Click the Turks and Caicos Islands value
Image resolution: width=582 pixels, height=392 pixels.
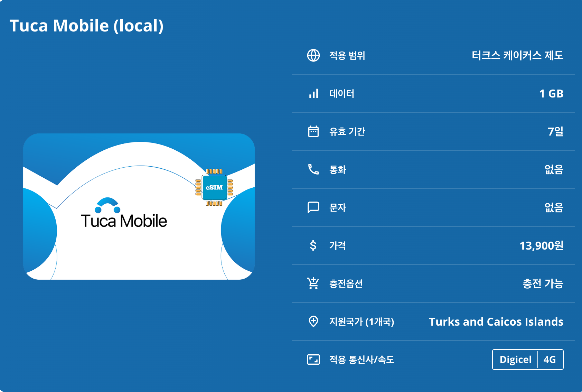496,321
